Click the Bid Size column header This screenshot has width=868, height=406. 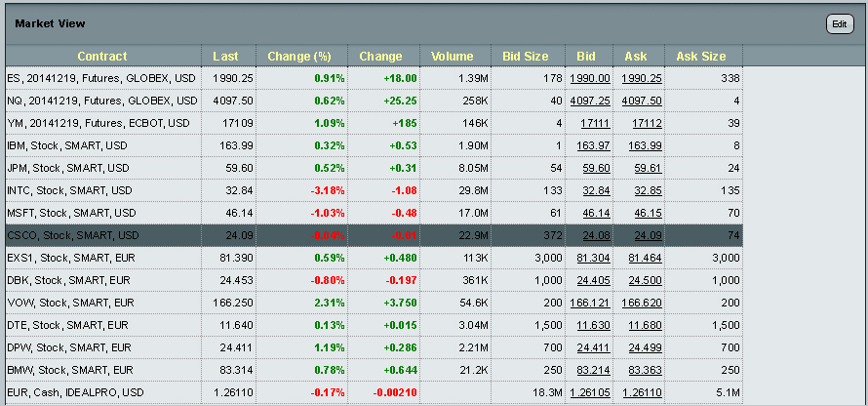click(526, 56)
